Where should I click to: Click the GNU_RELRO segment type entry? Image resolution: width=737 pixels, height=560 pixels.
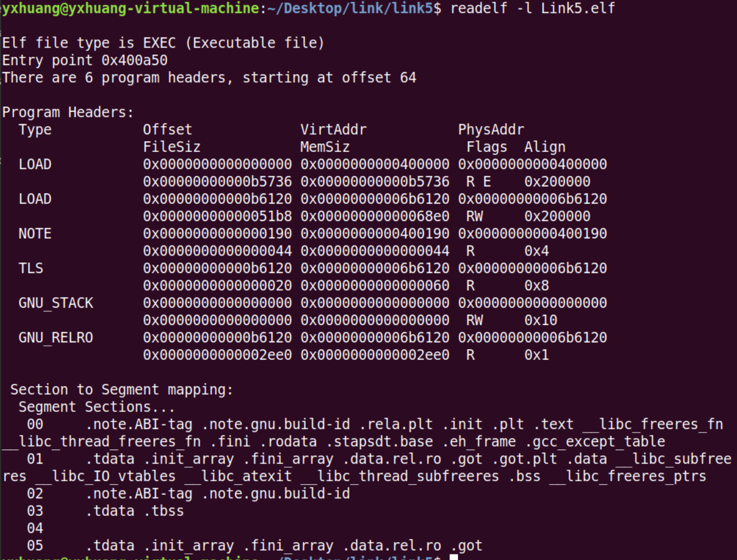click(x=56, y=338)
